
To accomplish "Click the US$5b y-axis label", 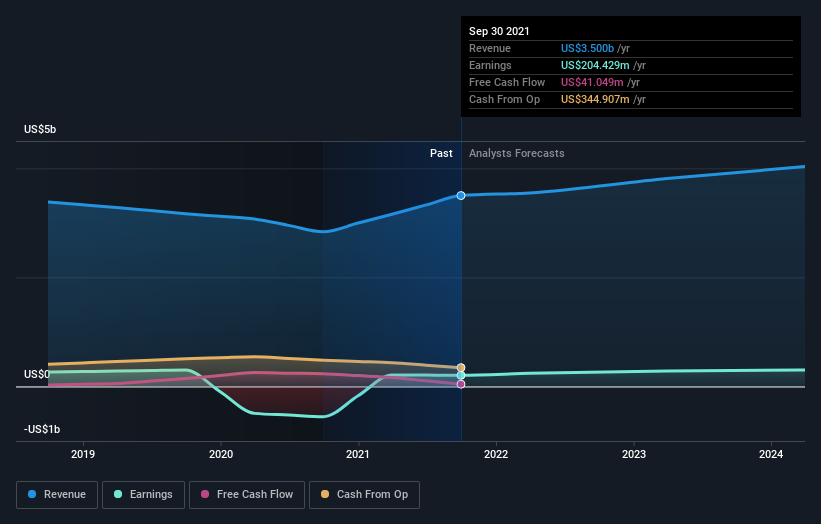I will tap(40, 129).
